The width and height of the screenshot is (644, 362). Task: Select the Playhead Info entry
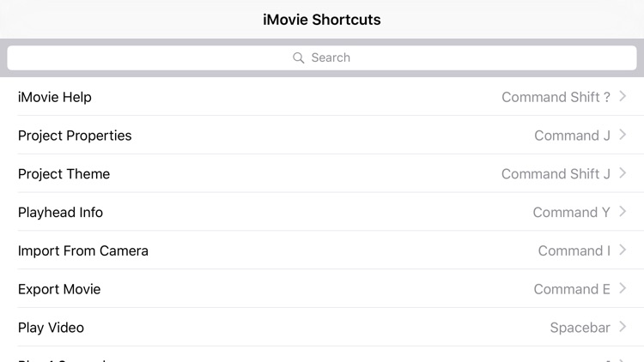tap(60, 213)
